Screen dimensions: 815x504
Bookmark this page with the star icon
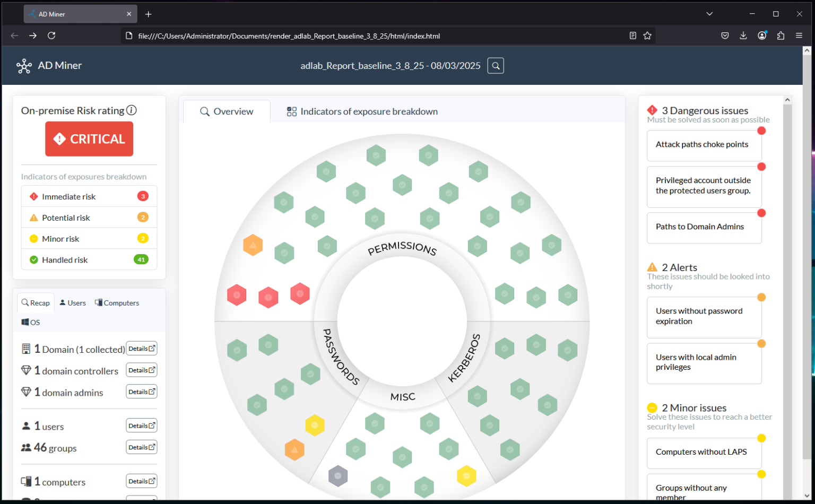pyautogui.click(x=647, y=36)
